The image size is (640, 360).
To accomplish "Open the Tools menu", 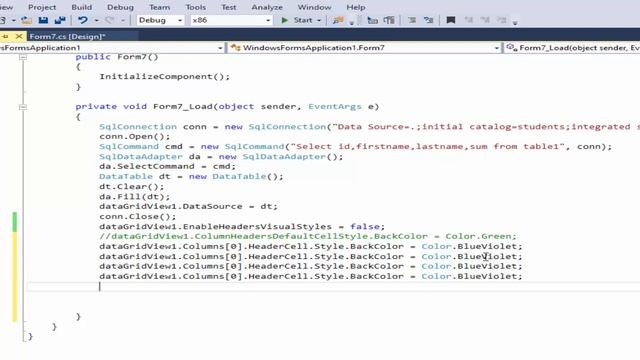I will (x=196, y=7).
